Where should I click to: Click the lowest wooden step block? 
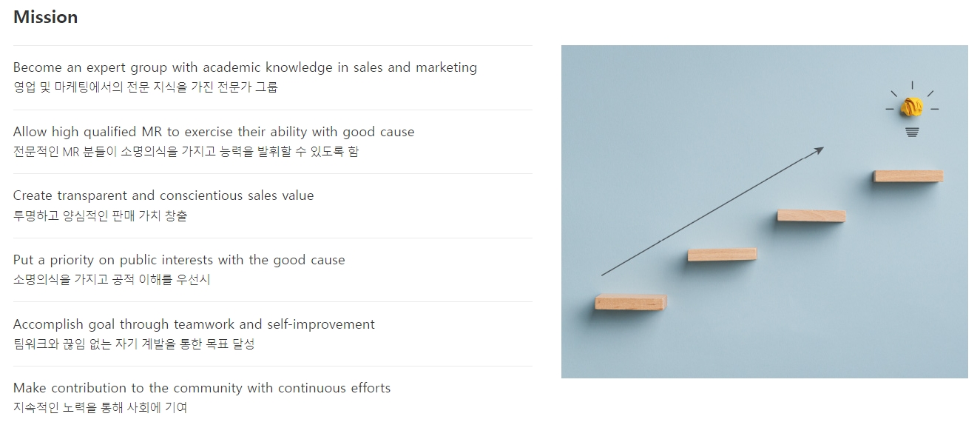pyautogui.click(x=631, y=301)
